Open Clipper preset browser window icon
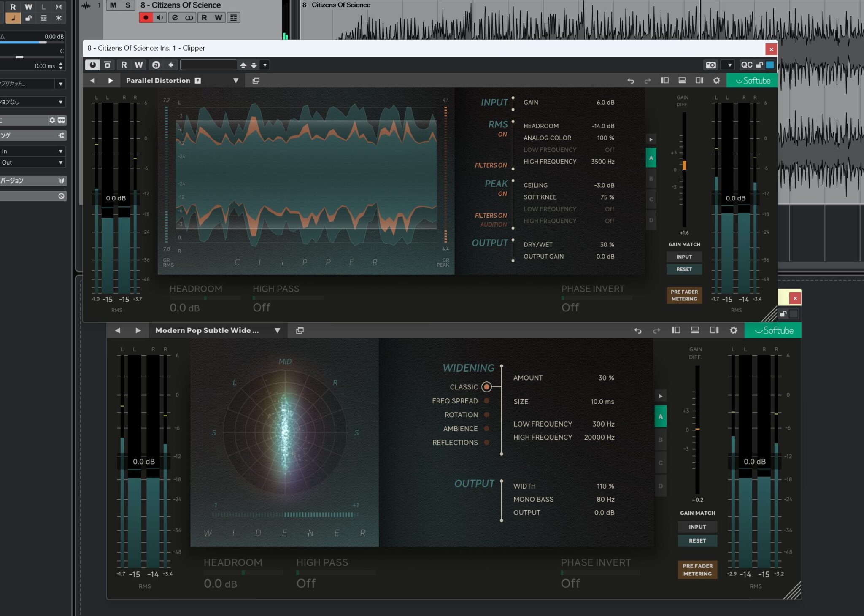This screenshot has height=616, width=864. coord(256,81)
